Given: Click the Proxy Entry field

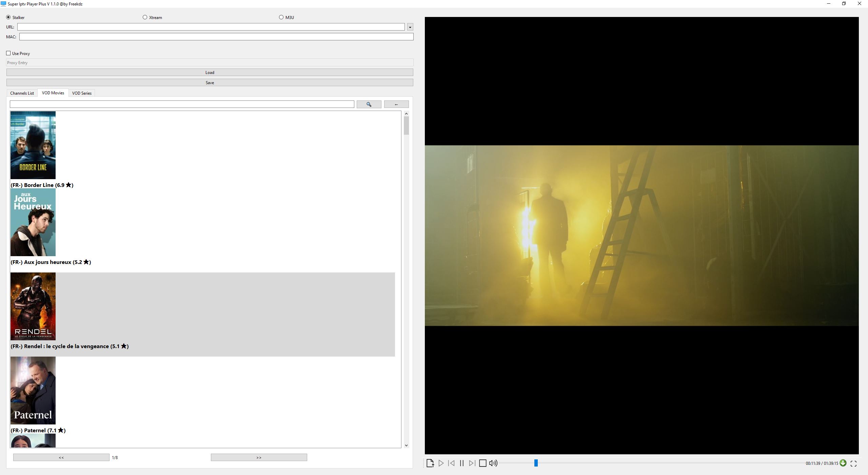Looking at the screenshot, I should coord(210,63).
